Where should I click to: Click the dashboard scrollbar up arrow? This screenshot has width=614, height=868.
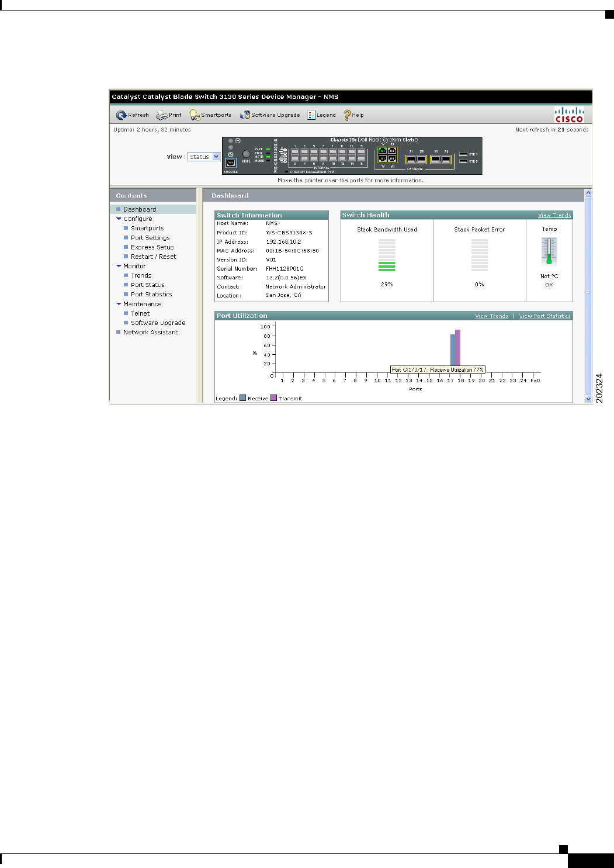[x=588, y=193]
